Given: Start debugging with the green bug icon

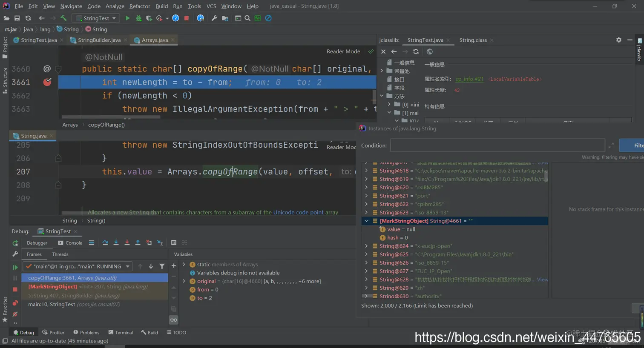Looking at the screenshot, I should click(138, 18).
